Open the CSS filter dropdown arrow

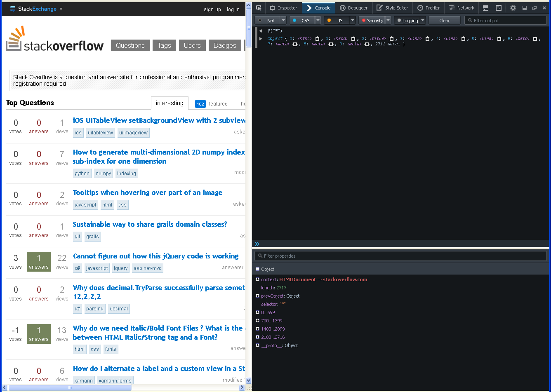[318, 20]
